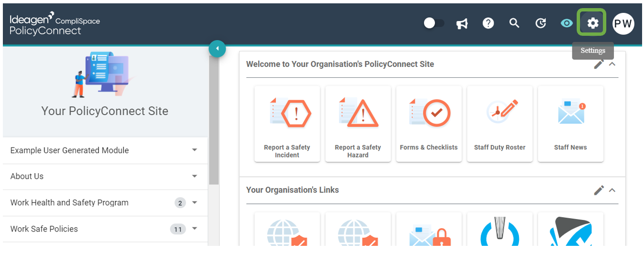Select Example User Generated Module menu item
The image size is (644, 253).
pyautogui.click(x=105, y=150)
